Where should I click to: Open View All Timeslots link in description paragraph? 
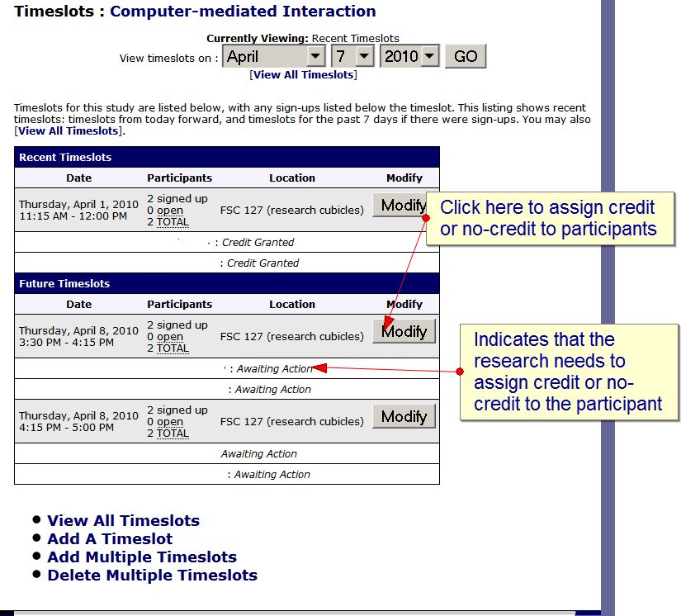68,130
